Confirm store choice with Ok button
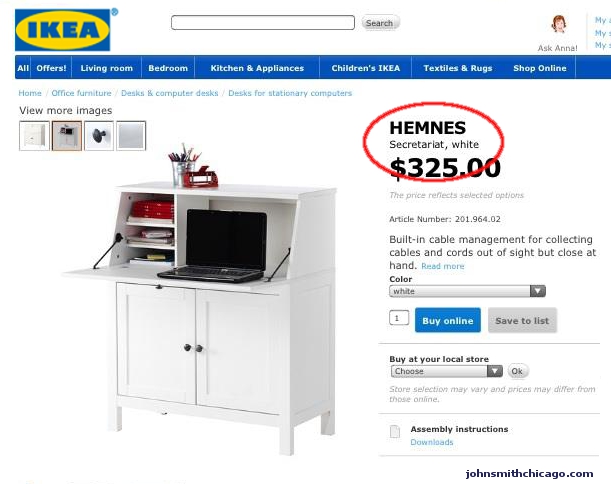 pyautogui.click(x=517, y=371)
